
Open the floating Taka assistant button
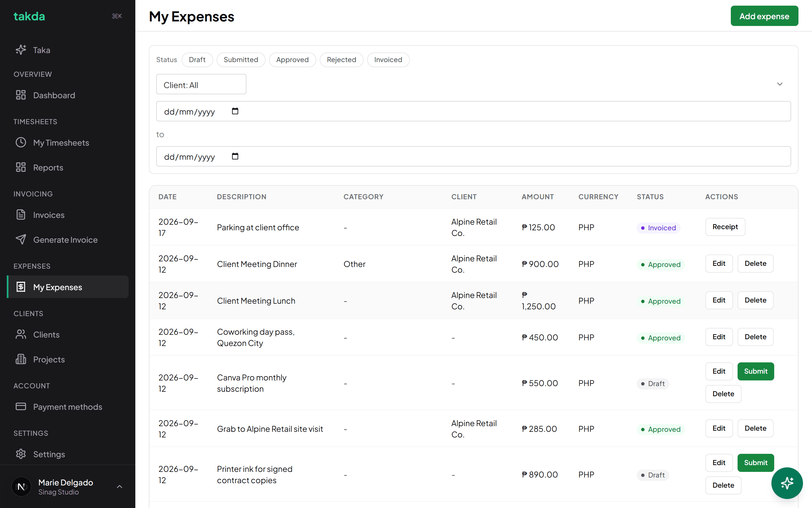(787, 483)
